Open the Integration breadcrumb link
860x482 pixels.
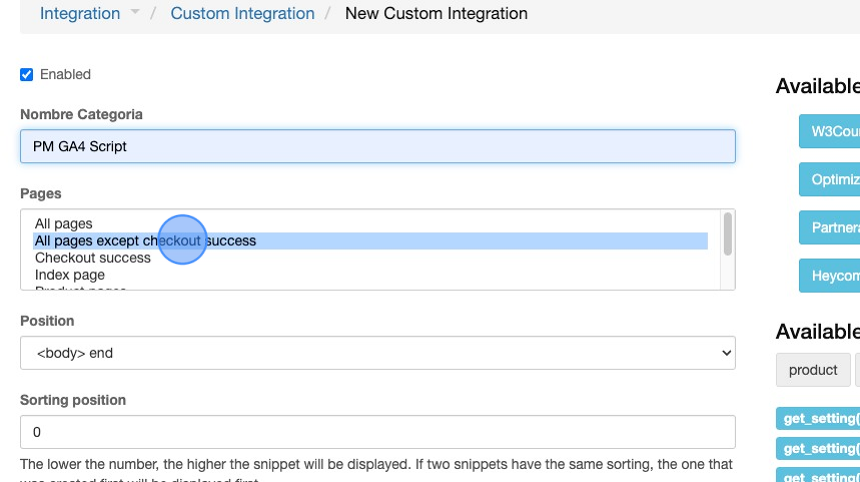coord(79,14)
